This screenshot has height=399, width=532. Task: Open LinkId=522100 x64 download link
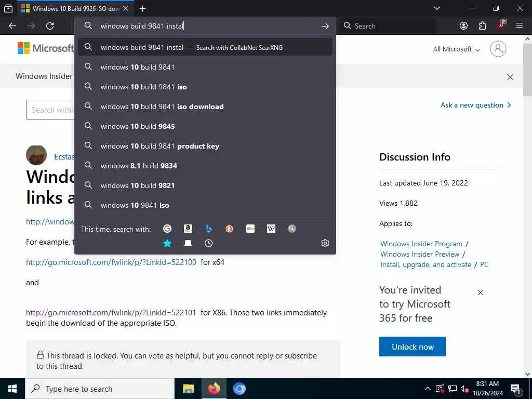coord(111,262)
